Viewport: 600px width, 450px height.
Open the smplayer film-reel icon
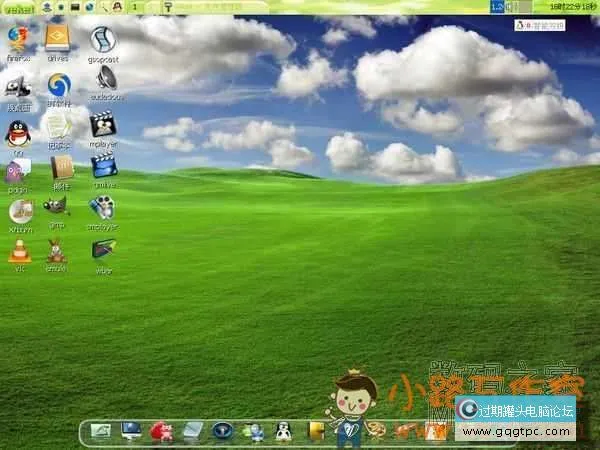[x=102, y=207]
